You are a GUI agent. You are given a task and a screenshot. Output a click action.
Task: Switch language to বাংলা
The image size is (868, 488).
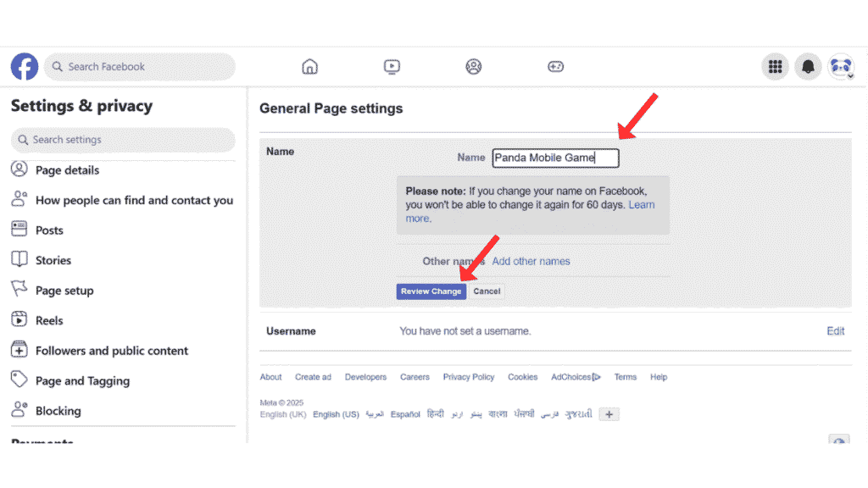[498, 413]
